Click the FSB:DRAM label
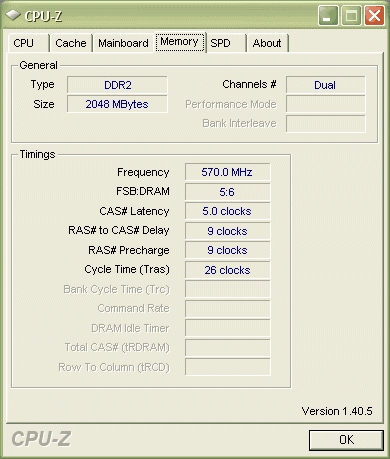Image resolution: width=390 pixels, height=459 pixels. (x=143, y=191)
